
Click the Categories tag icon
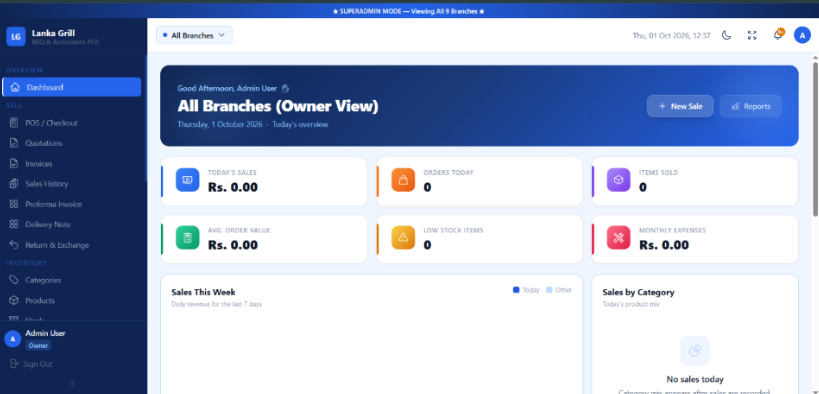pyautogui.click(x=14, y=280)
